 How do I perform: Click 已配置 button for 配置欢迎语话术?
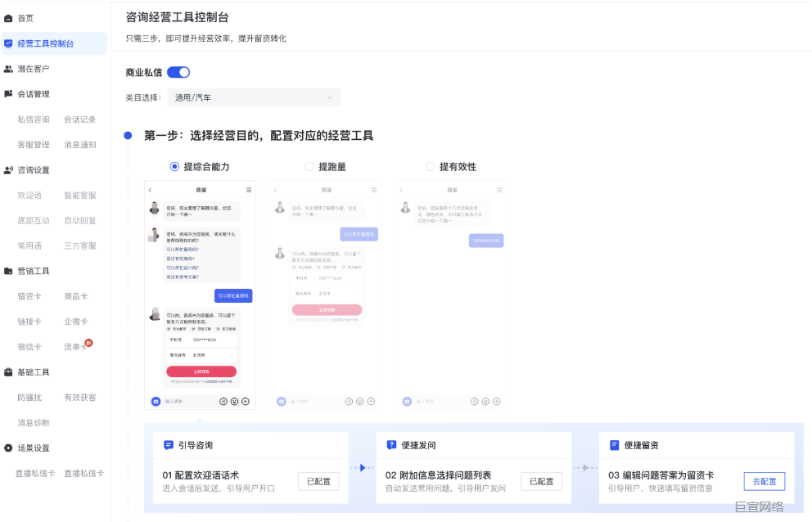318,482
